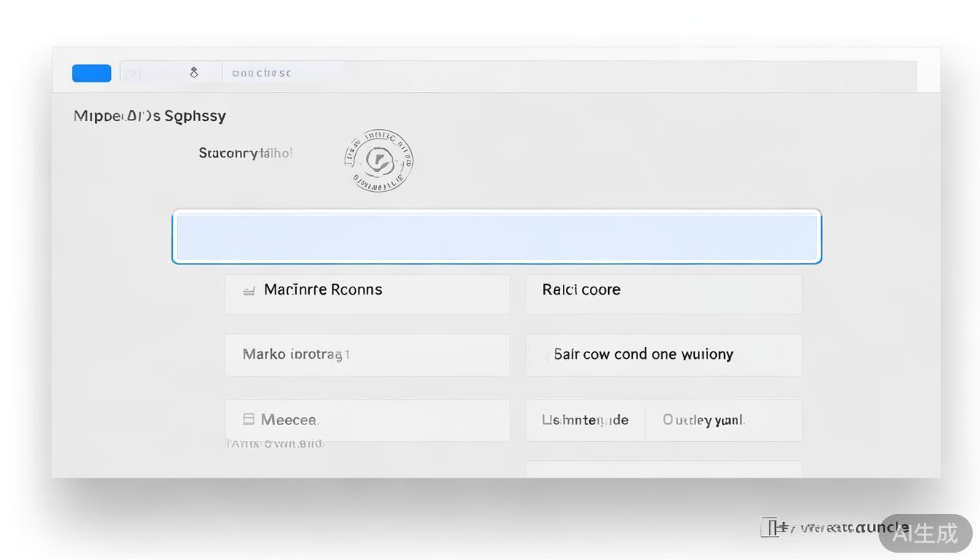980x560 pixels.
Task: Click the blue button in the toolbar
Action: pos(91,73)
